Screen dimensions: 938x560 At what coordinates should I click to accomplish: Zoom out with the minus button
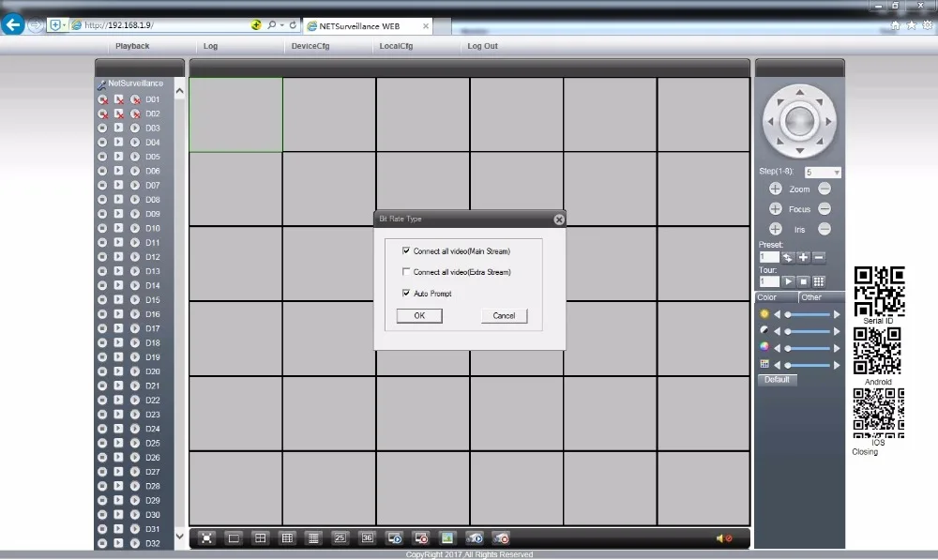pos(825,189)
